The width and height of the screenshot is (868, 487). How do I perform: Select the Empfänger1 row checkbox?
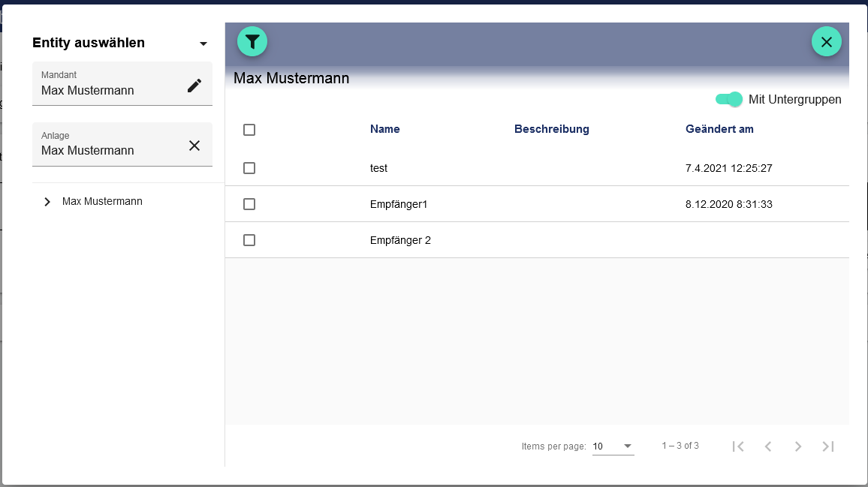pyautogui.click(x=249, y=204)
